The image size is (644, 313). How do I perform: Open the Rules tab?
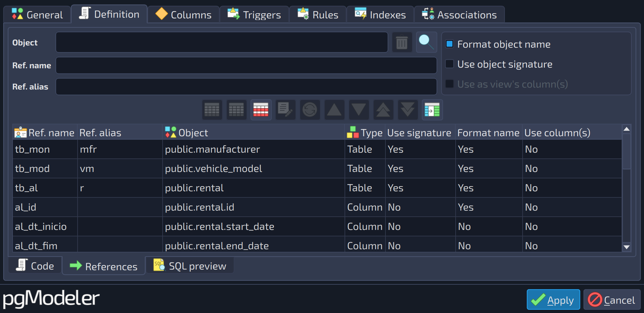pyautogui.click(x=318, y=14)
